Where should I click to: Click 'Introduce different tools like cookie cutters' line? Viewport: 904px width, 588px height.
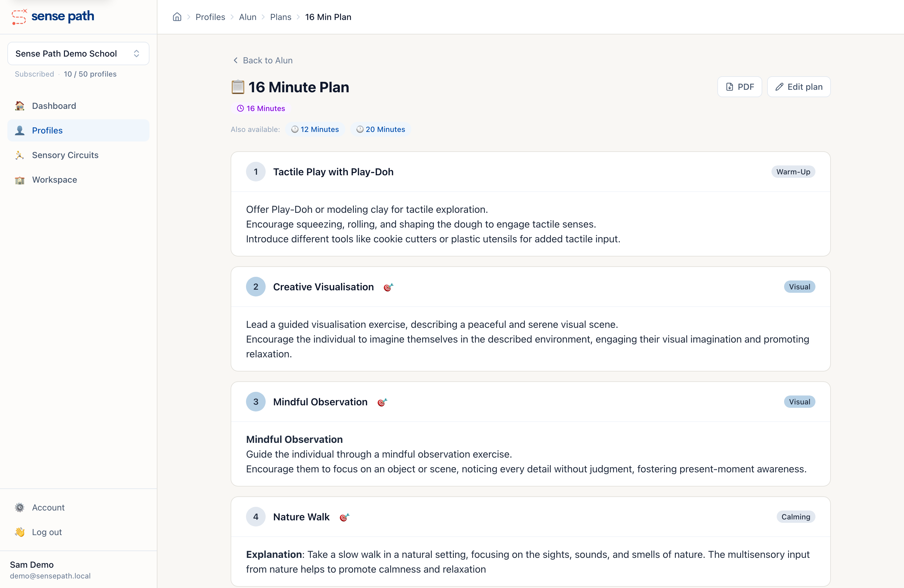pyautogui.click(x=433, y=239)
